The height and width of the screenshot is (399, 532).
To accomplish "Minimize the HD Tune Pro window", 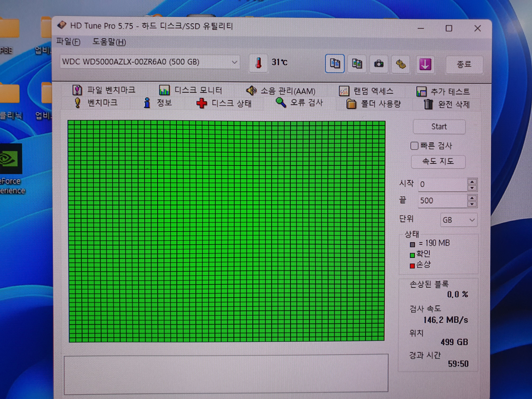I will click(x=421, y=28).
